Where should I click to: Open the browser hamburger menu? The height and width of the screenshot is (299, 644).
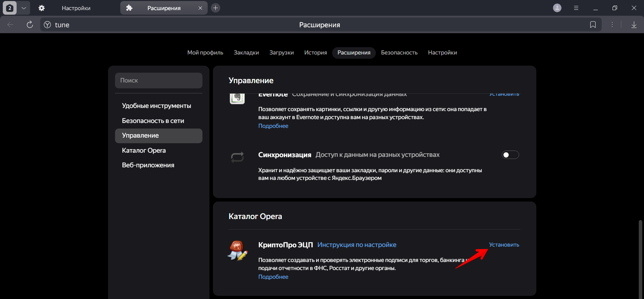[576, 8]
